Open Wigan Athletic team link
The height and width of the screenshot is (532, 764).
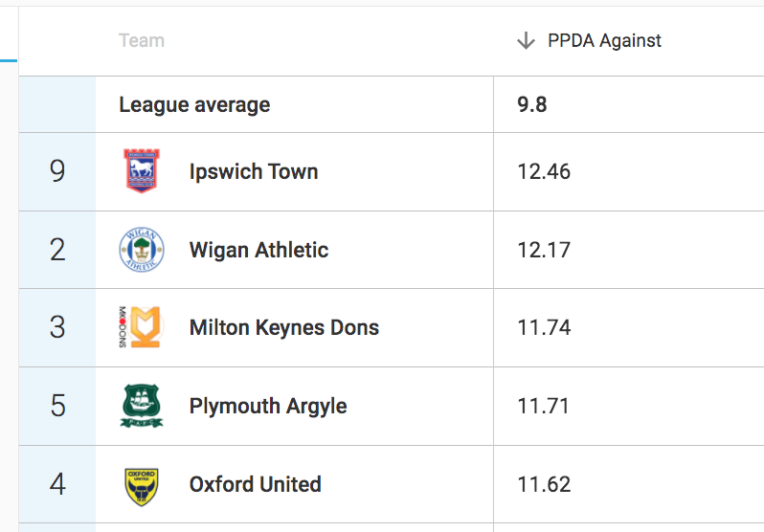pos(258,250)
